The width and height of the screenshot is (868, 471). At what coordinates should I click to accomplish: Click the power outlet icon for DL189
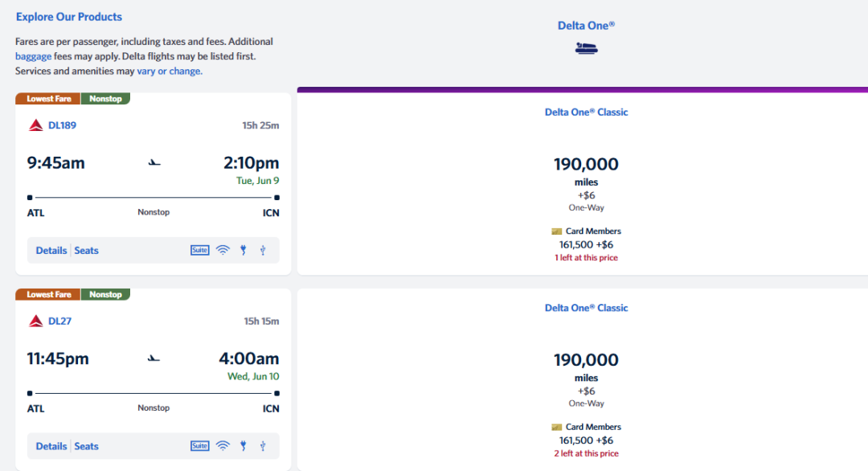click(244, 250)
